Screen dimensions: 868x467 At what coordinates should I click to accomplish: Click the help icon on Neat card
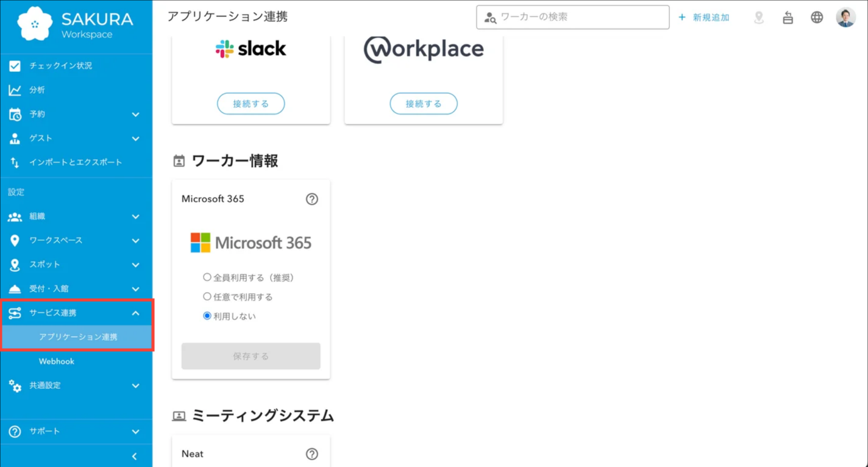(x=311, y=454)
